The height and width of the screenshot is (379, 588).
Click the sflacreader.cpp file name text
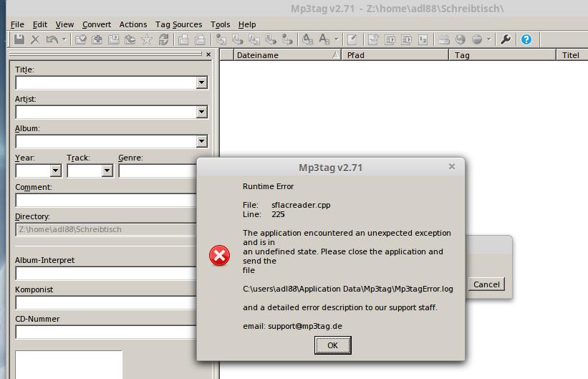coord(301,205)
